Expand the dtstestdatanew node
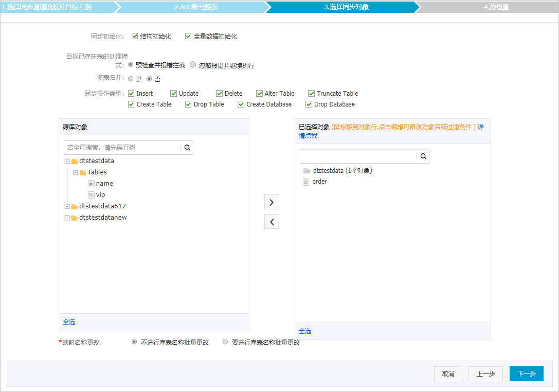 (67, 218)
